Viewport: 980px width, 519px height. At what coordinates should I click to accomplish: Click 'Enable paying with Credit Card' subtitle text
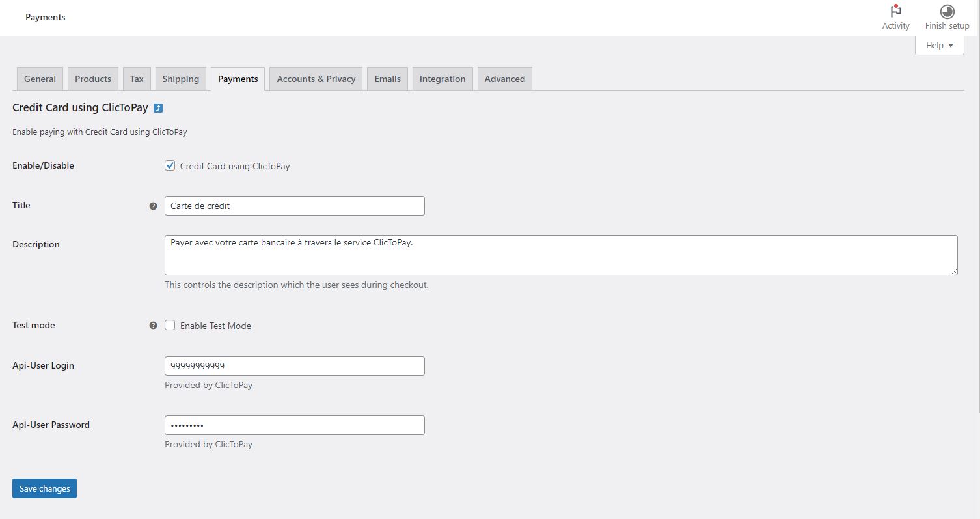pyautogui.click(x=100, y=132)
